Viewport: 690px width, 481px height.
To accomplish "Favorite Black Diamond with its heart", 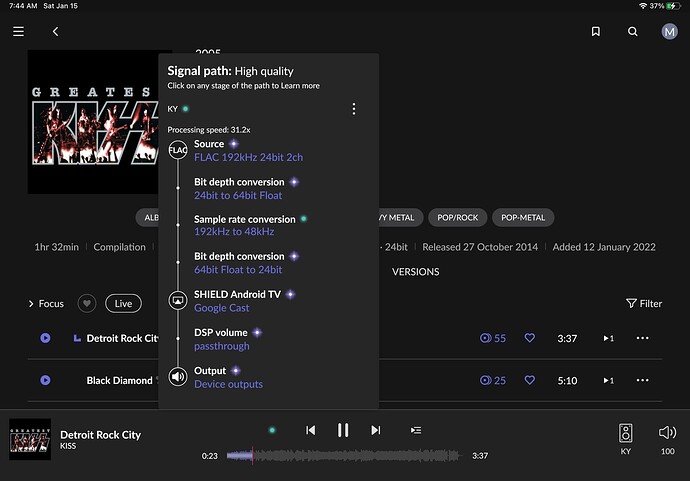I will click(x=529, y=380).
